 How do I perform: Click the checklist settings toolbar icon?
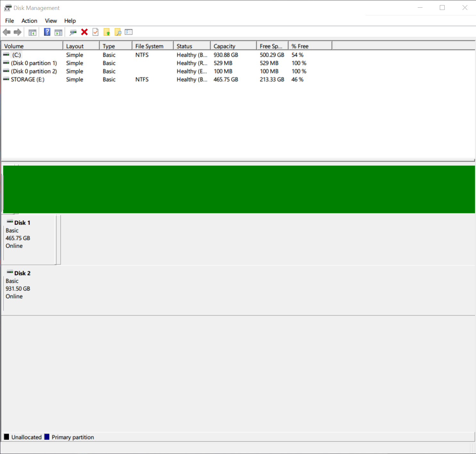pyautogui.click(x=129, y=32)
